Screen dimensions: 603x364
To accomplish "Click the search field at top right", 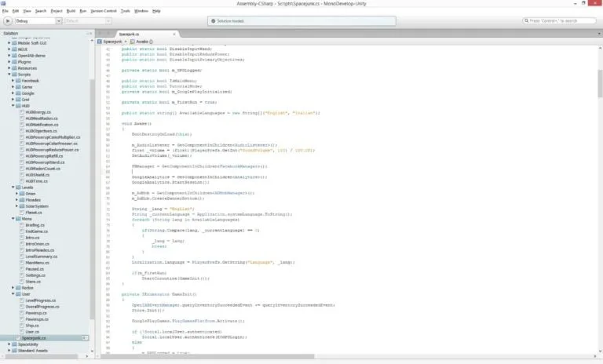I will [559, 20].
